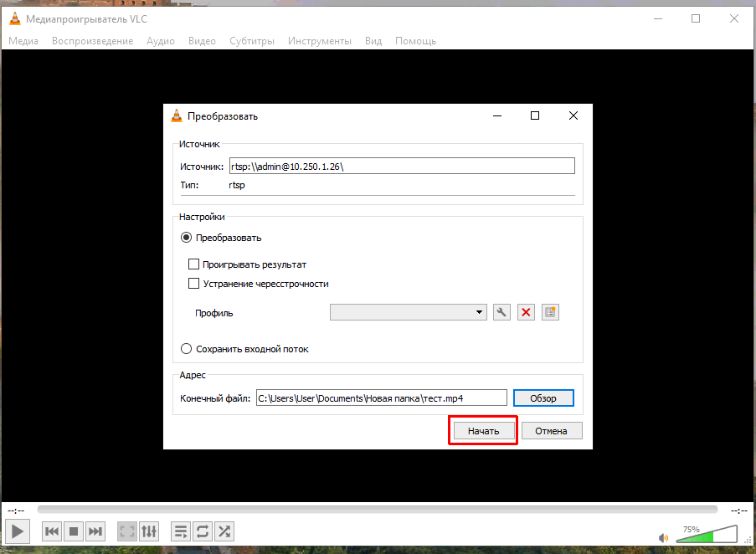Adjust the volume slider at 75%
Viewport: 756px width, 554px height.
[x=707, y=534]
